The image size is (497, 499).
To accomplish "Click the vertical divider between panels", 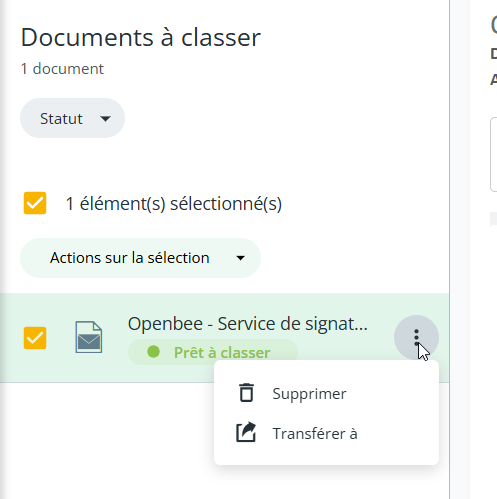I will (449, 249).
